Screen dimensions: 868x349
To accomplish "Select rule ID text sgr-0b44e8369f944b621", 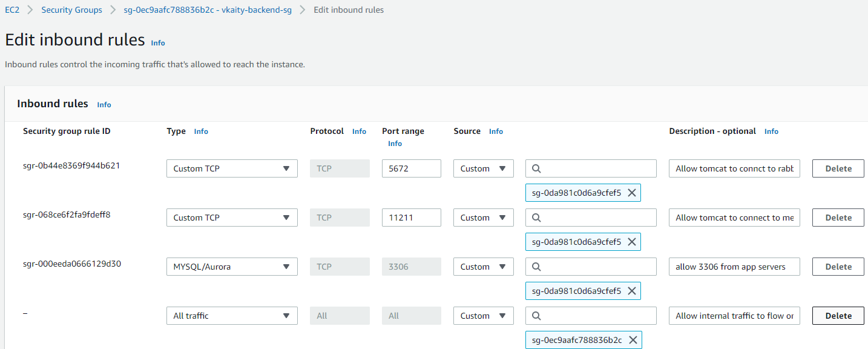I will point(71,165).
